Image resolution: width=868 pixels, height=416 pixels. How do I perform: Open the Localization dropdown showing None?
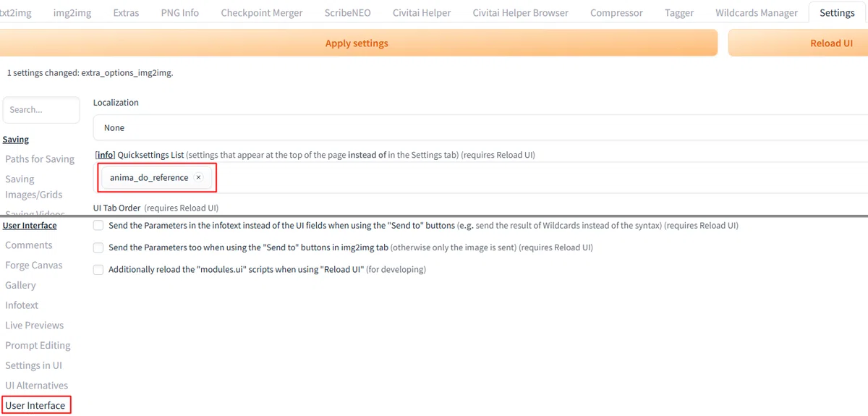(x=480, y=127)
